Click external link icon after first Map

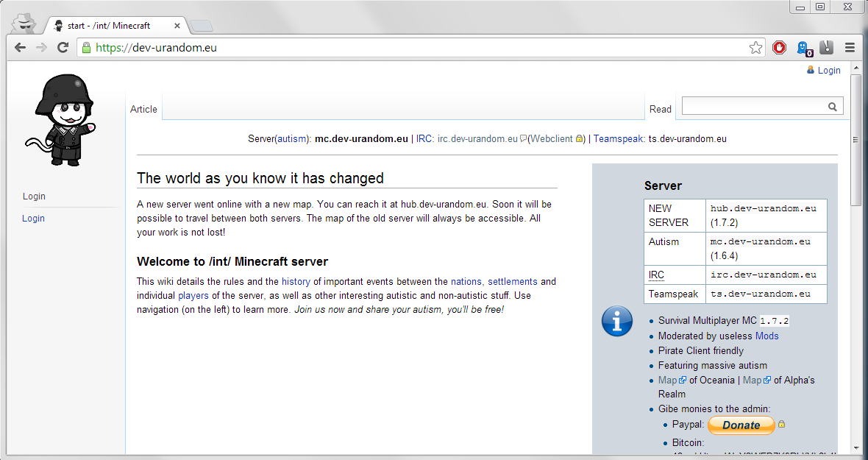(683, 380)
